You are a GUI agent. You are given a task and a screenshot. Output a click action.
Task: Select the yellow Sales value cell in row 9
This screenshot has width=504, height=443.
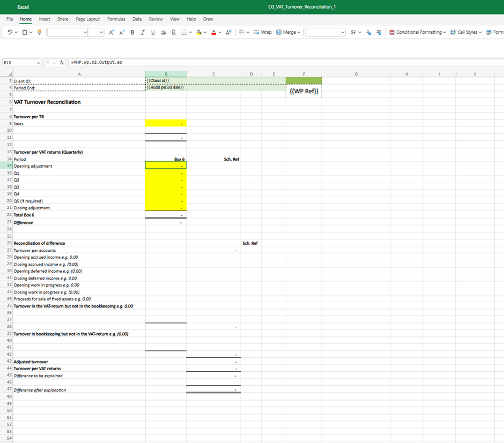pyautogui.click(x=166, y=124)
